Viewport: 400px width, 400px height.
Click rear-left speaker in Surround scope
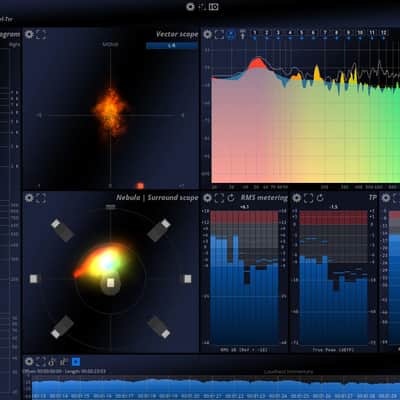pyautogui.click(x=62, y=327)
